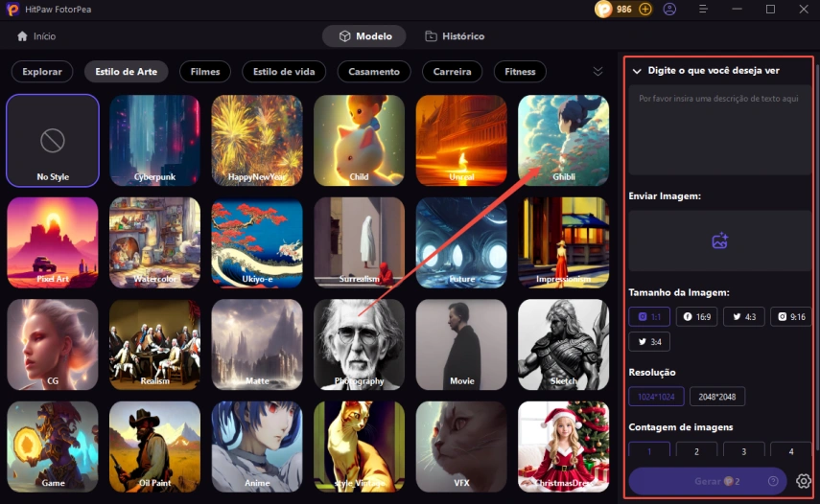Click the text description input field
This screenshot has width=820, height=504.
point(719,129)
